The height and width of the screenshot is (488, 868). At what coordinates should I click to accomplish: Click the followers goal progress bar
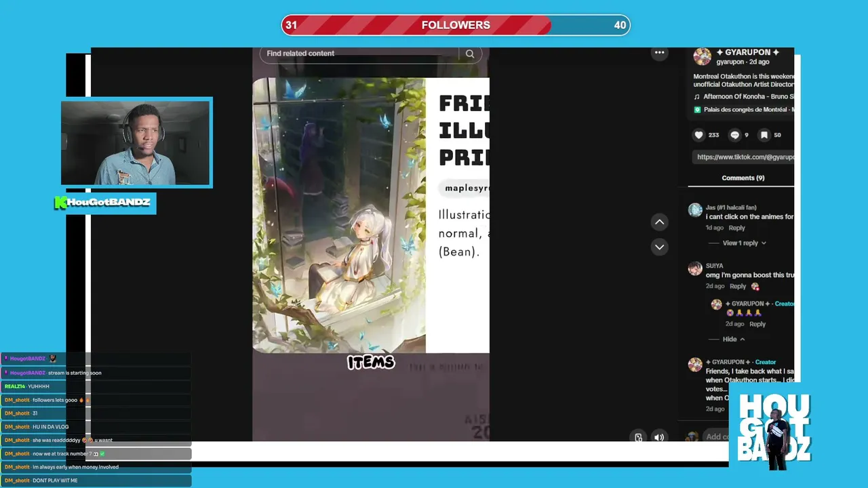click(456, 25)
